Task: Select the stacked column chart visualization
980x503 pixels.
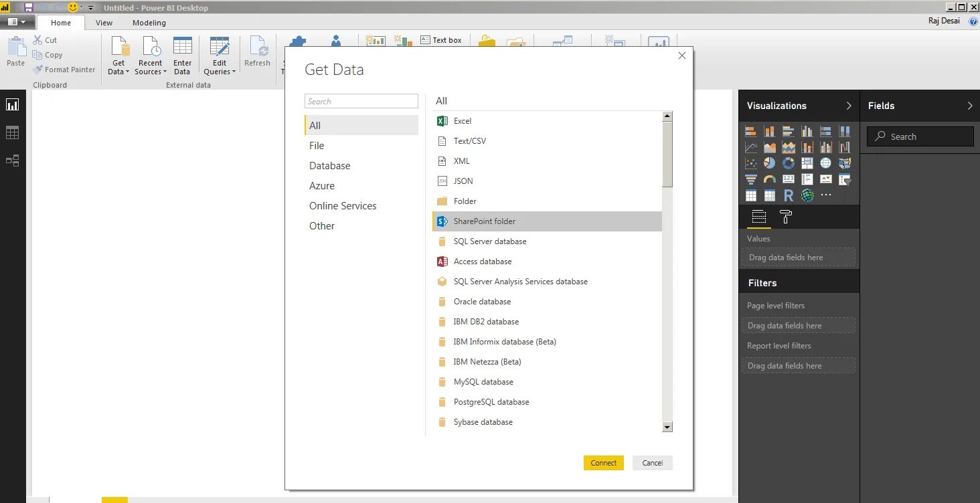Action: tap(770, 131)
